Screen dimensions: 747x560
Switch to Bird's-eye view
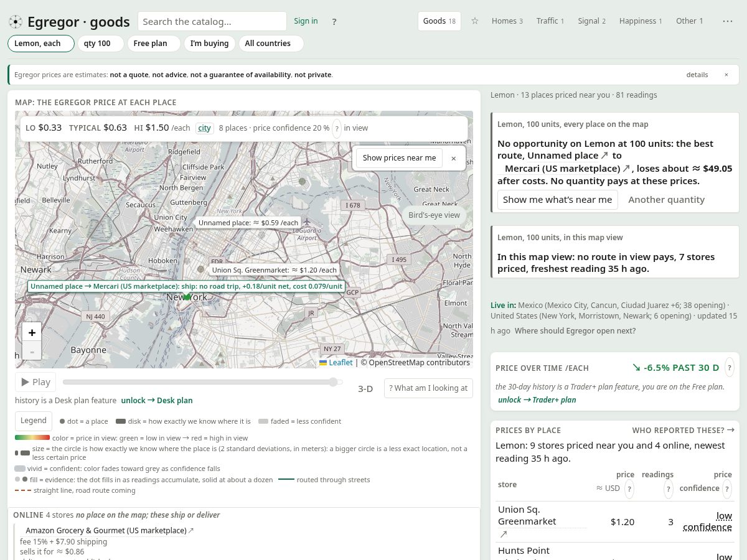pyautogui.click(x=434, y=215)
